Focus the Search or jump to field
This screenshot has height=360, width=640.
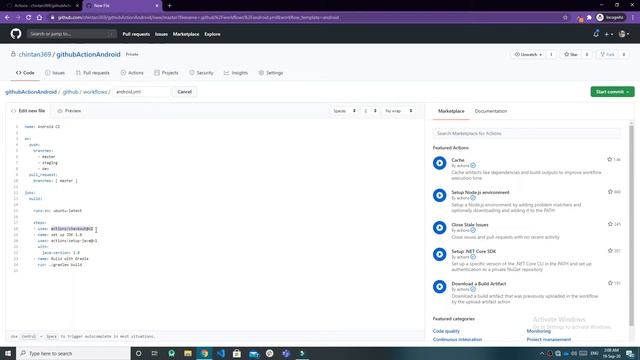coord(72,34)
